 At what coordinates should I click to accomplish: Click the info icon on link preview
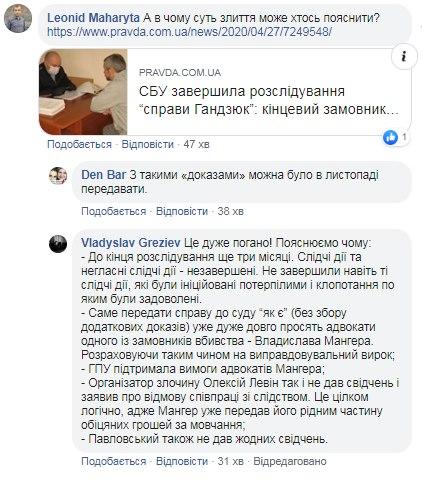pos(404,57)
